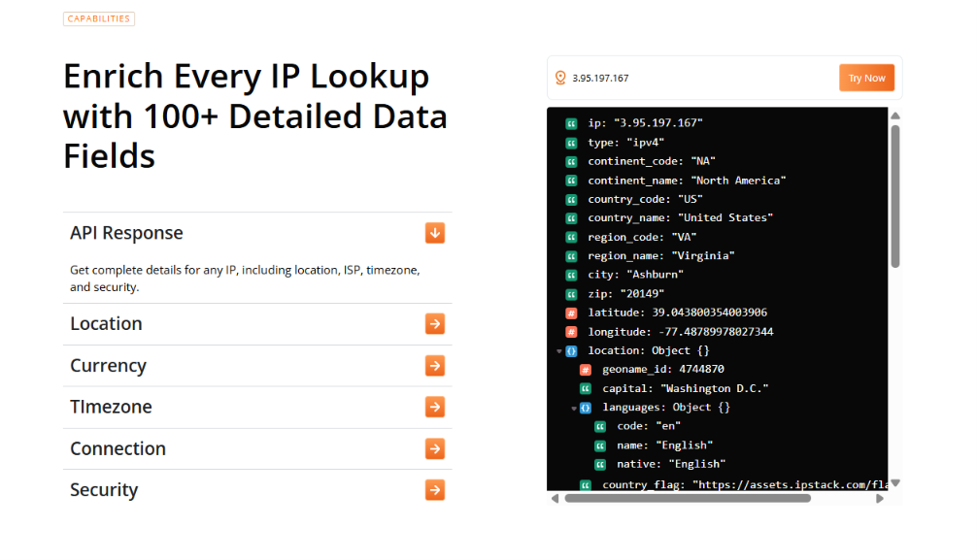Click the scroll right arrow of JSON panel
The width and height of the screenshot is (977, 560).
click(880, 498)
